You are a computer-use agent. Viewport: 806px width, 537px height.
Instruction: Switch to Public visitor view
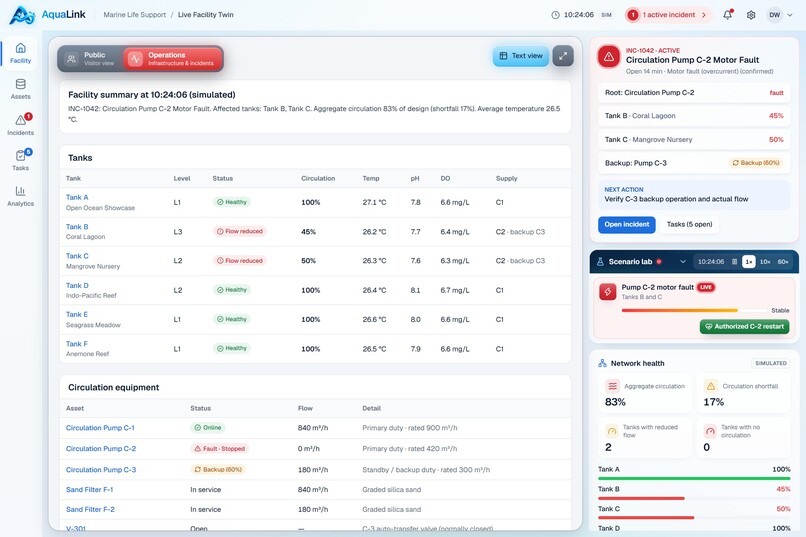pos(91,59)
